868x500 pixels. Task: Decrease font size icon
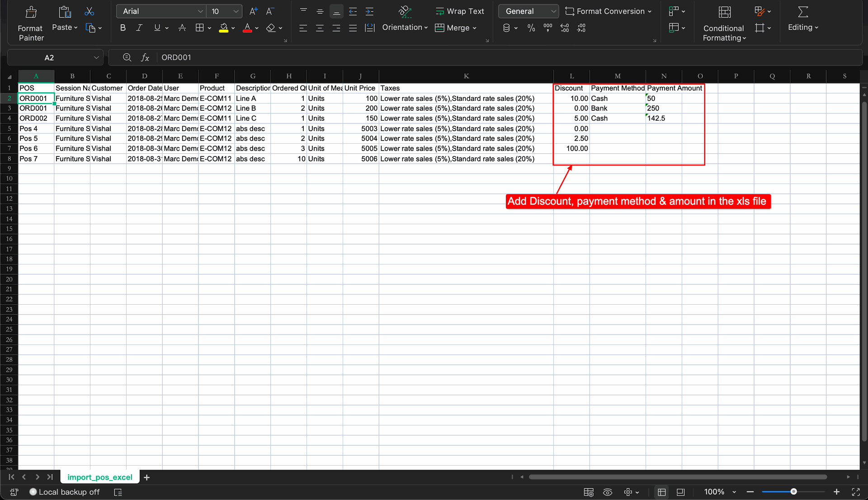pos(270,11)
